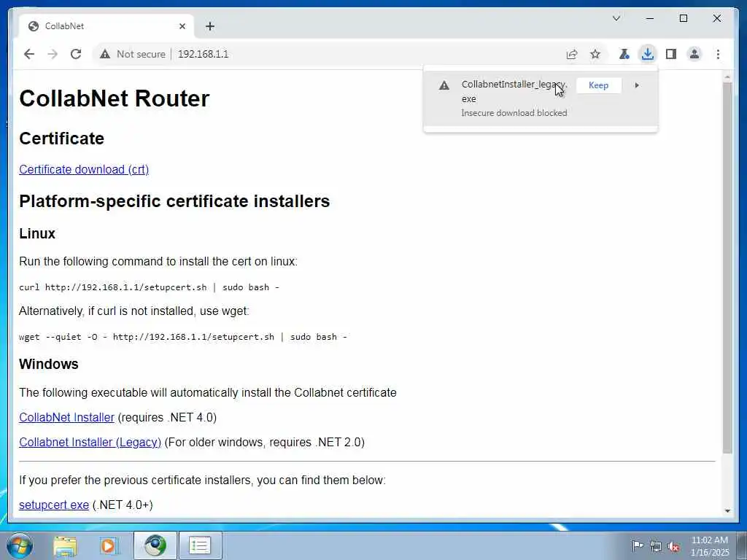Screen dimensions: 747x560
Task: Launch Windows Media Player from taskbar
Action: (109, 545)
